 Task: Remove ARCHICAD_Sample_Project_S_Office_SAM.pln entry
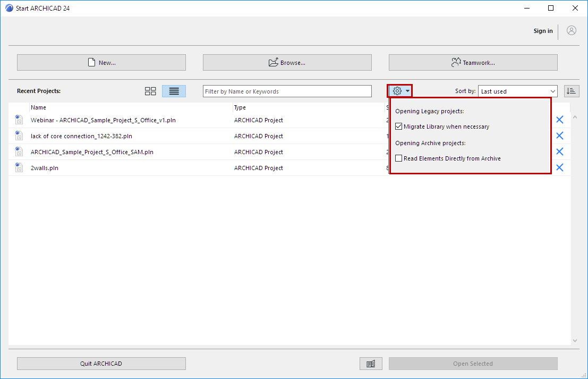[x=559, y=151]
